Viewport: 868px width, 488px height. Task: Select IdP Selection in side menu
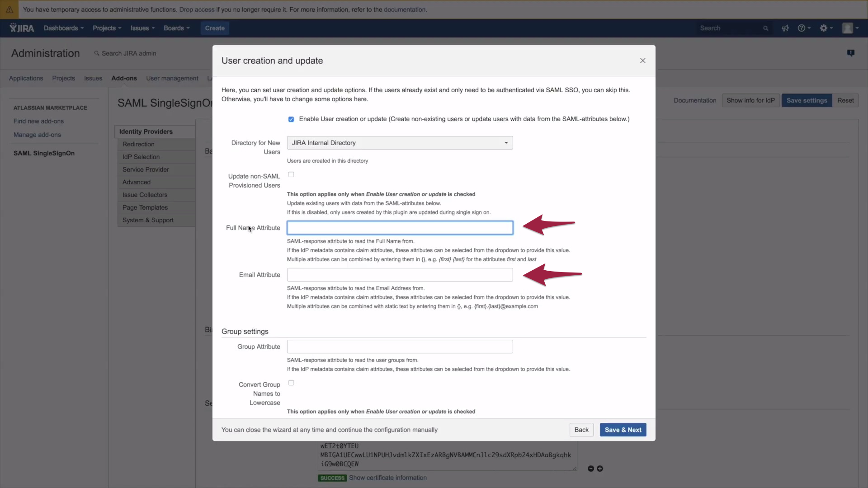pos(156,157)
